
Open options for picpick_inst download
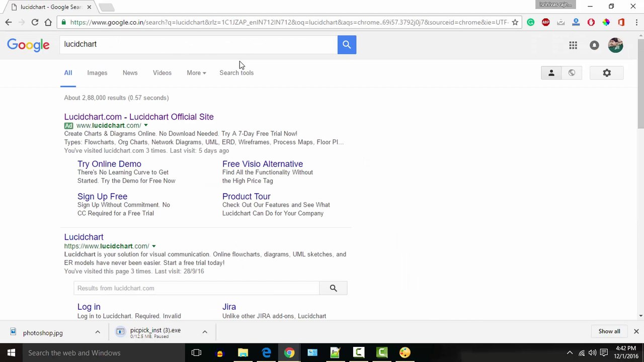coord(205,332)
